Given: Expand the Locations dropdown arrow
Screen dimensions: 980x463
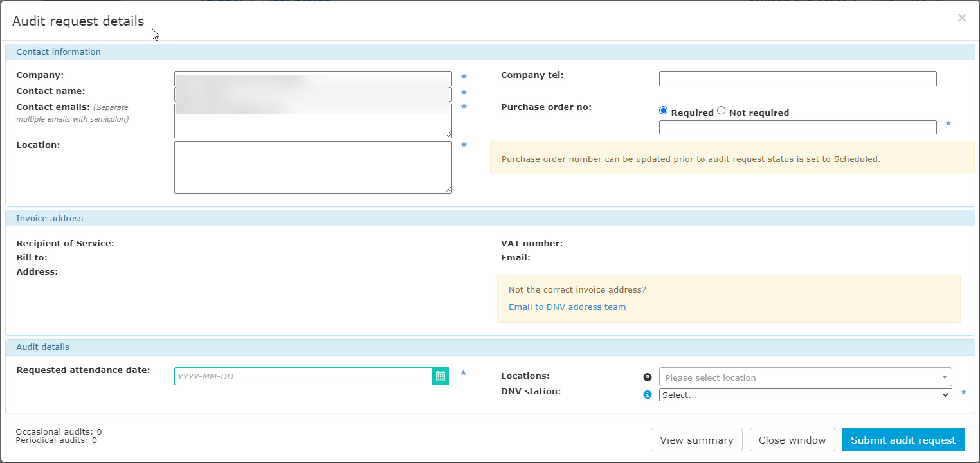Looking at the screenshot, I should point(944,377).
